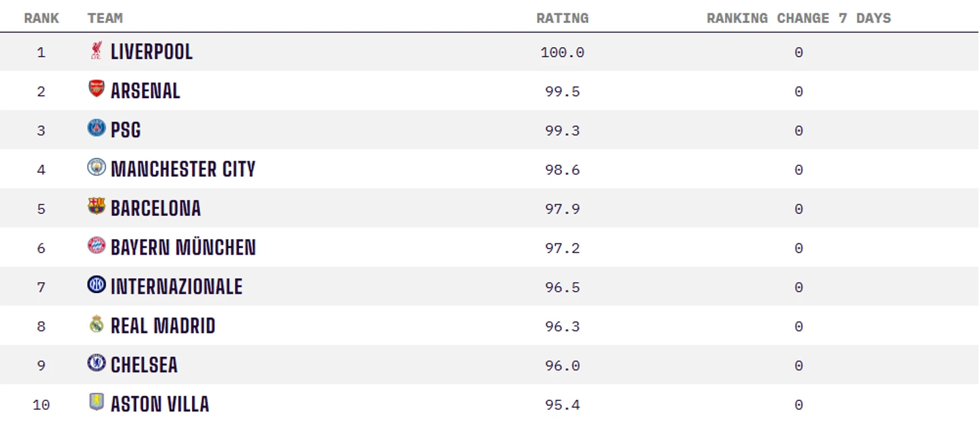Click the Bayern München crest icon
This screenshot has width=980, height=422.
pos(97,245)
